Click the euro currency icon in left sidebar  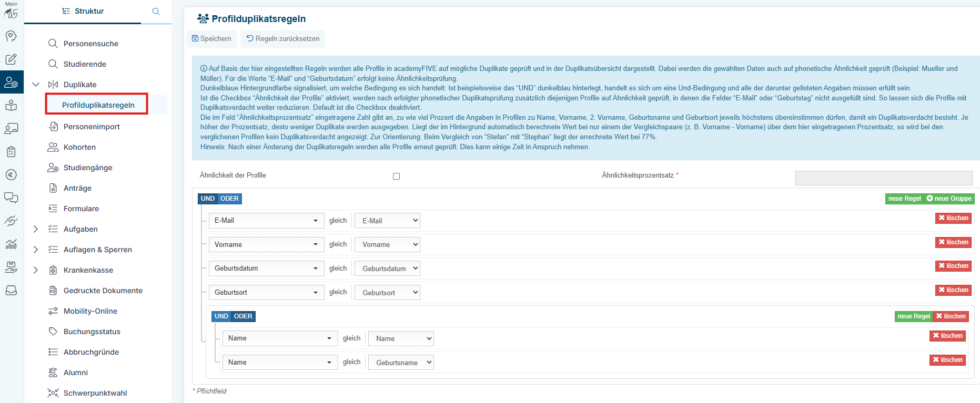coord(11,175)
